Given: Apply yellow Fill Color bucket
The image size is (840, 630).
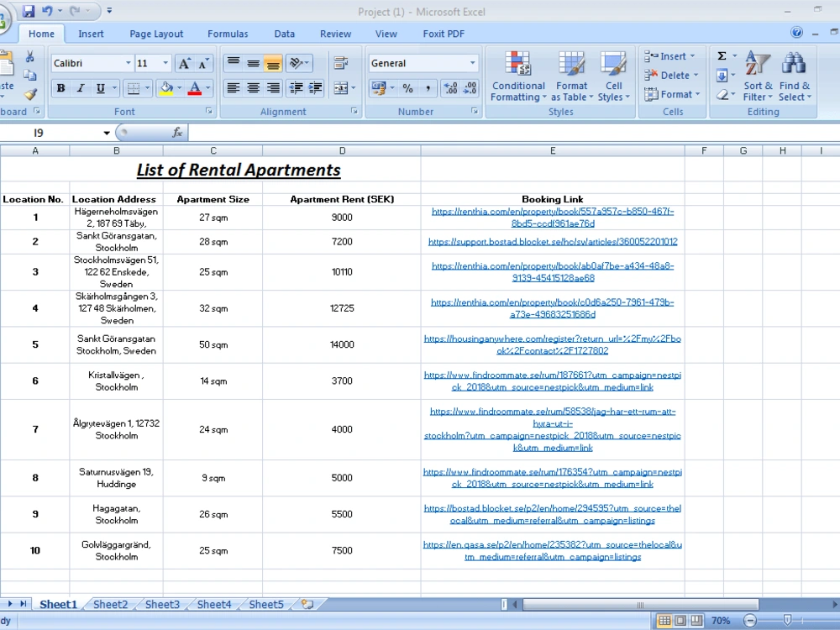Looking at the screenshot, I should (x=166, y=88).
